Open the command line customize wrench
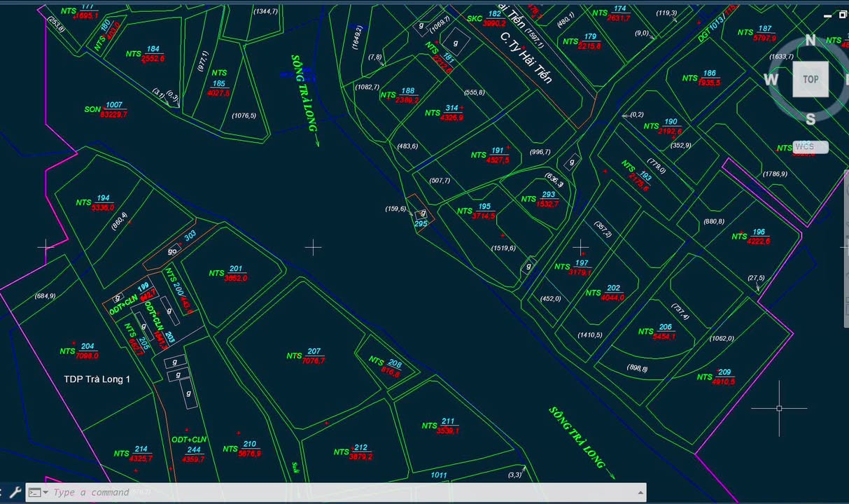Image resolution: width=849 pixels, height=504 pixels. pos(15,492)
